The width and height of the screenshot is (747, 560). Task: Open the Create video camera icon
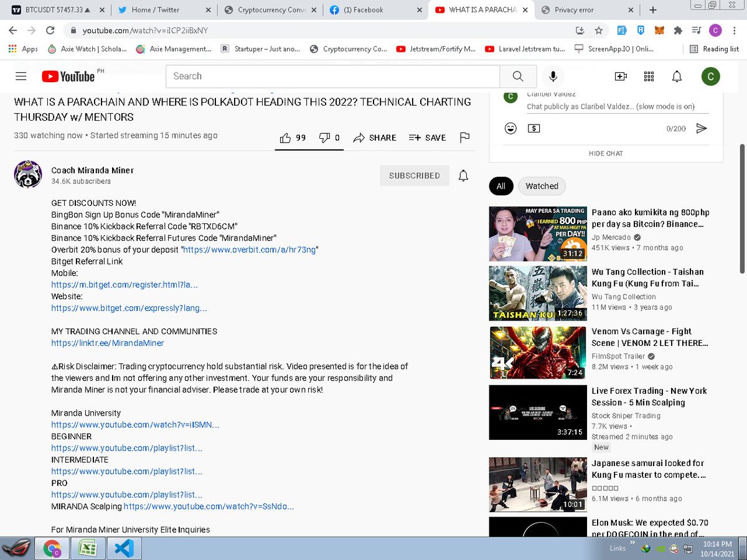point(621,77)
